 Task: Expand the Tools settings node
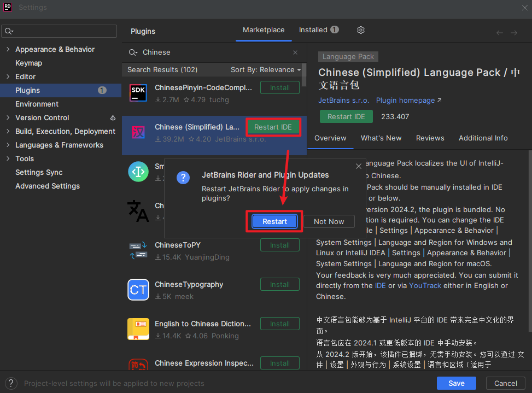(x=8, y=159)
